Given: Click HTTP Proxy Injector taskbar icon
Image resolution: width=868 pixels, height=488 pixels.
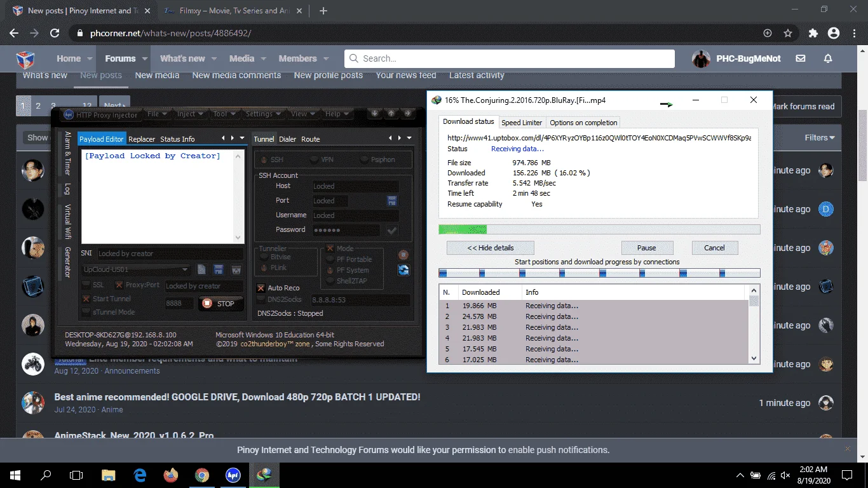Looking at the screenshot, I should (x=233, y=475).
